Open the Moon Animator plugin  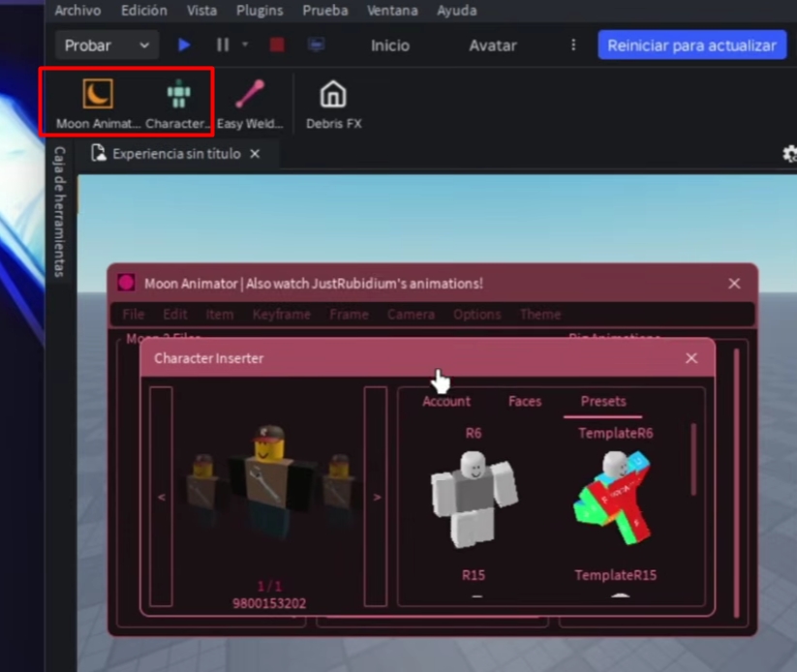(98, 104)
